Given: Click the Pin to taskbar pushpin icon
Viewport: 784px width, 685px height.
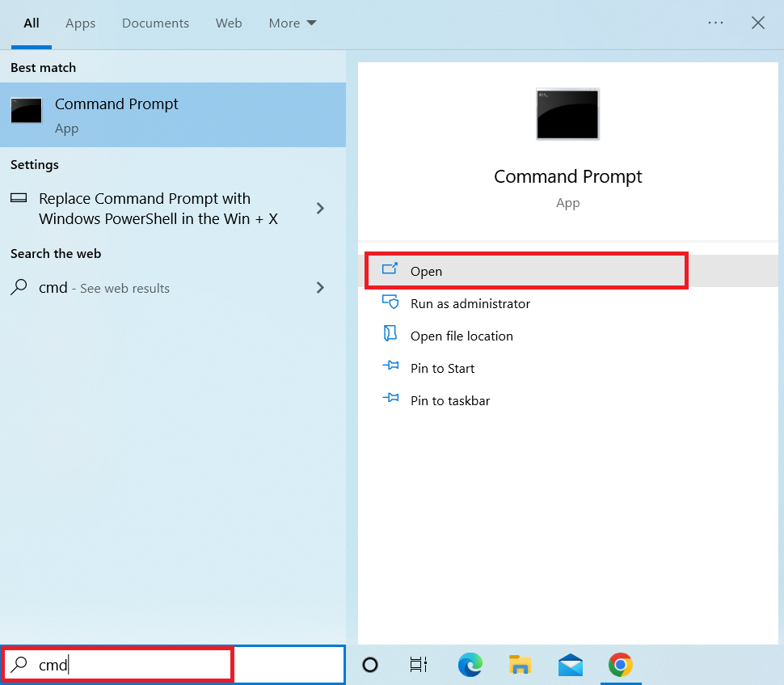Looking at the screenshot, I should (x=390, y=400).
